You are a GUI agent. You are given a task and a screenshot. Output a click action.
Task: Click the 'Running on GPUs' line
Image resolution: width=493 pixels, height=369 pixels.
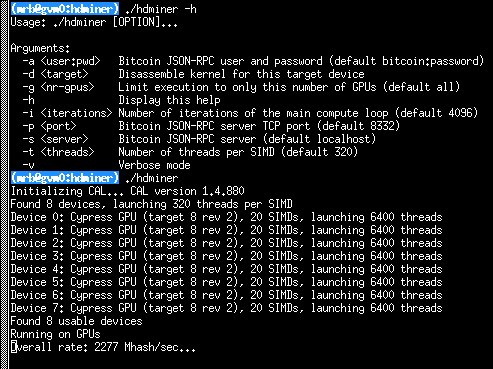click(55, 334)
